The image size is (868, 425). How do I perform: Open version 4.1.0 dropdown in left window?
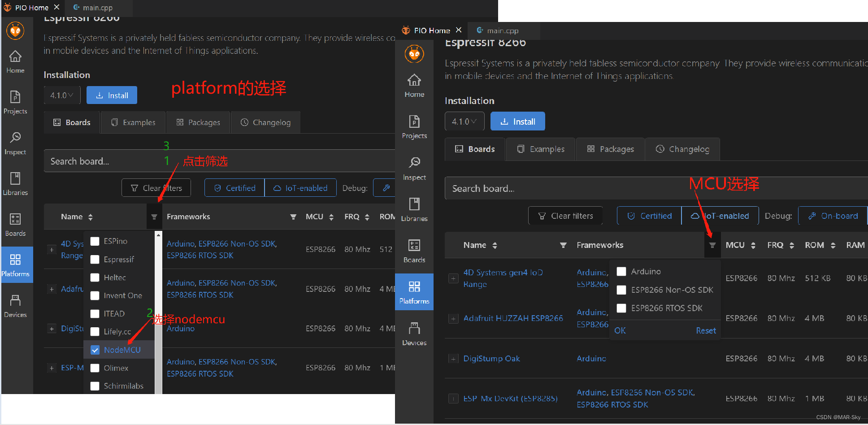pos(62,95)
